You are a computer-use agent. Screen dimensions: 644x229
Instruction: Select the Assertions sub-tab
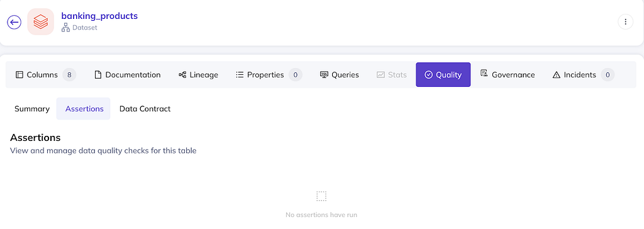(x=85, y=109)
